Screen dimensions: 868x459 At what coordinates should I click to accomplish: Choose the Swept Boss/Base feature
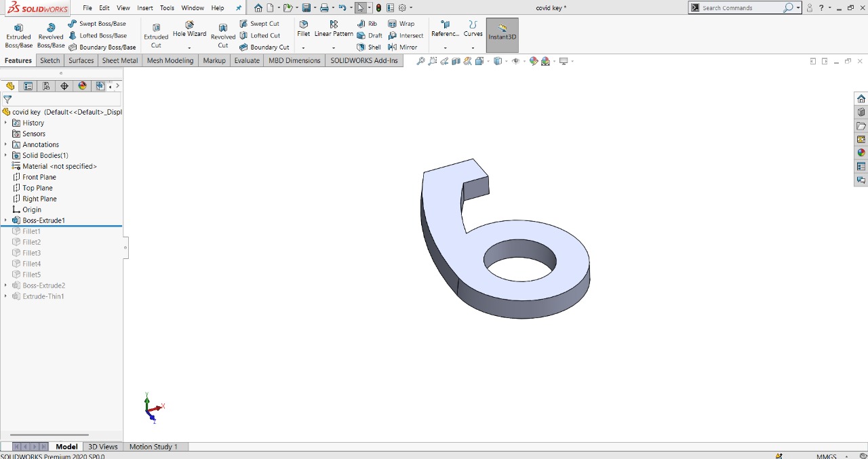coord(97,24)
